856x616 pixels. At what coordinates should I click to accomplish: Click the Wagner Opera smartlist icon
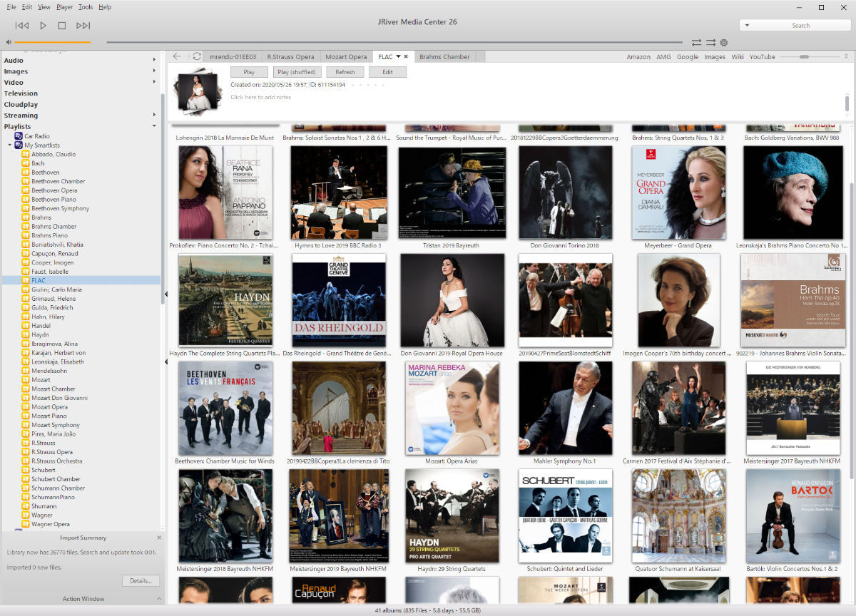click(x=26, y=524)
